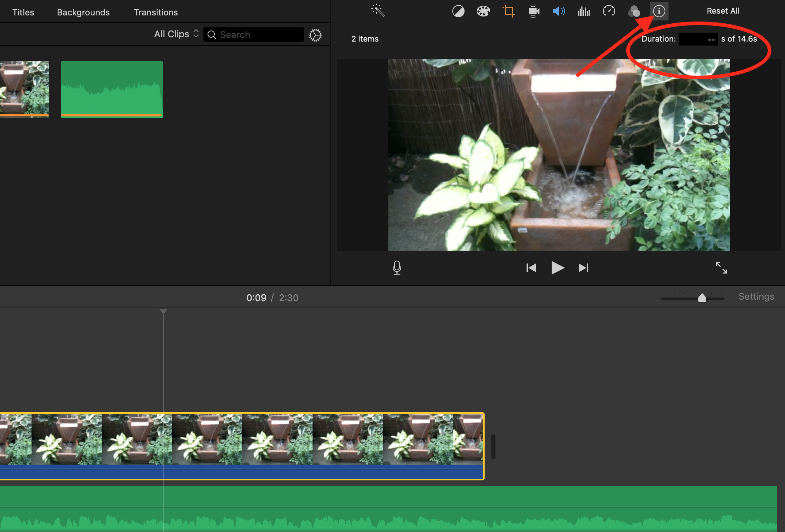Open the color balance tool
Screen dimensions: 785x532
(x=458, y=11)
